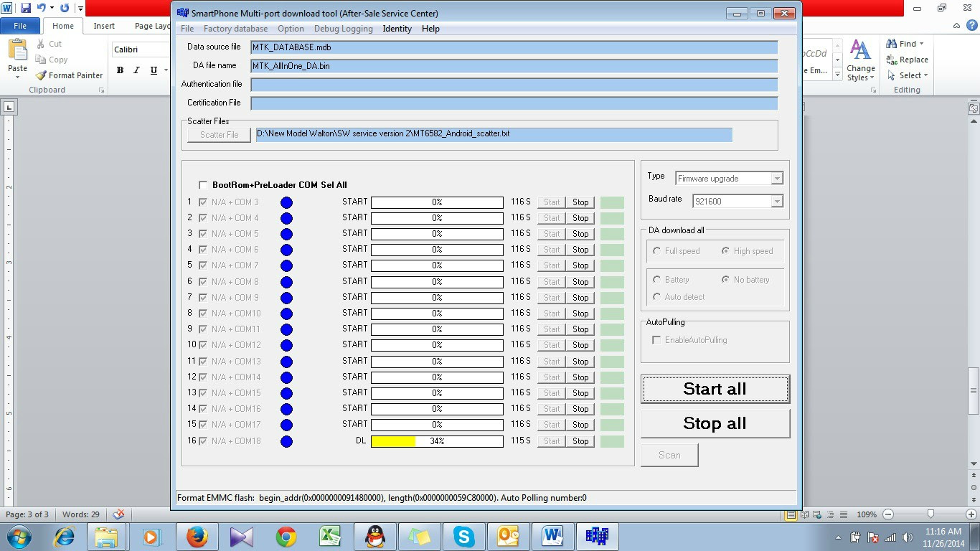This screenshot has width=980, height=551.
Task: Check BootRom+PreLoader COM Sel All checkbox
Action: [203, 185]
